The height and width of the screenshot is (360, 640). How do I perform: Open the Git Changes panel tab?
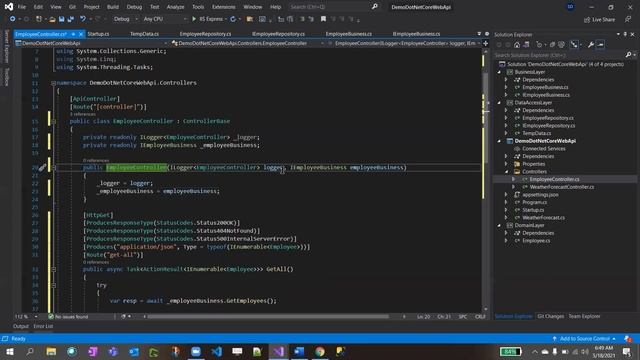point(551,316)
